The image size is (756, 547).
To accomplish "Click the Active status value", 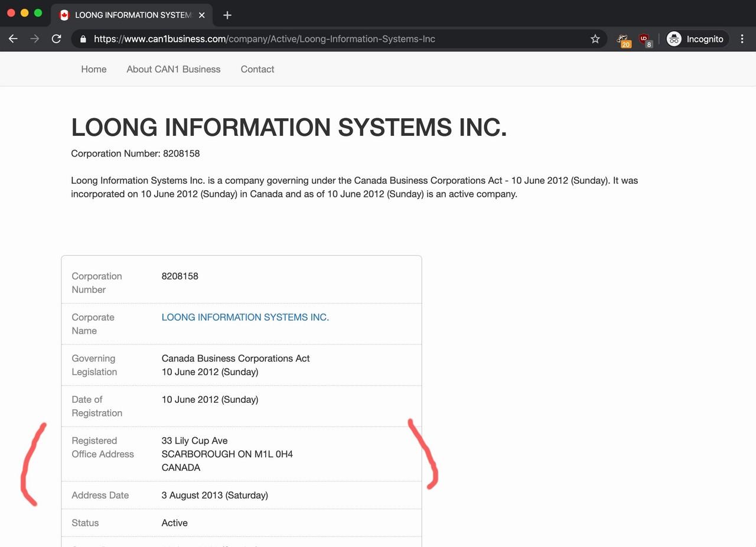I will tap(175, 523).
